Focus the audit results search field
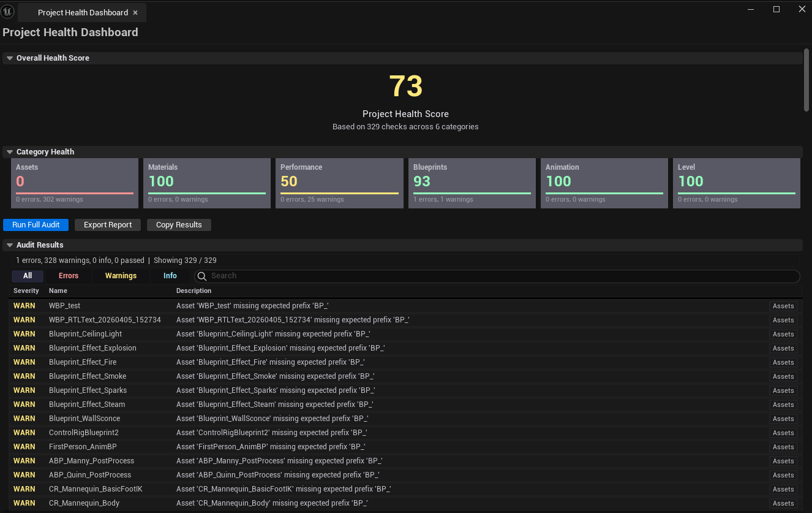Image resolution: width=812 pixels, height=513 pixels. pos(497,276)
